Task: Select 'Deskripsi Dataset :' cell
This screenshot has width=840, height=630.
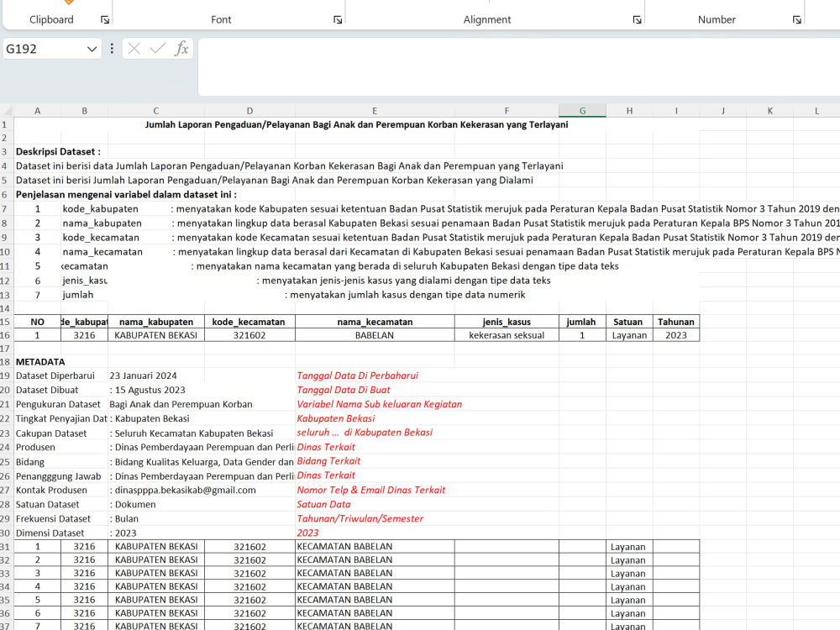Action: pos(58,151)
